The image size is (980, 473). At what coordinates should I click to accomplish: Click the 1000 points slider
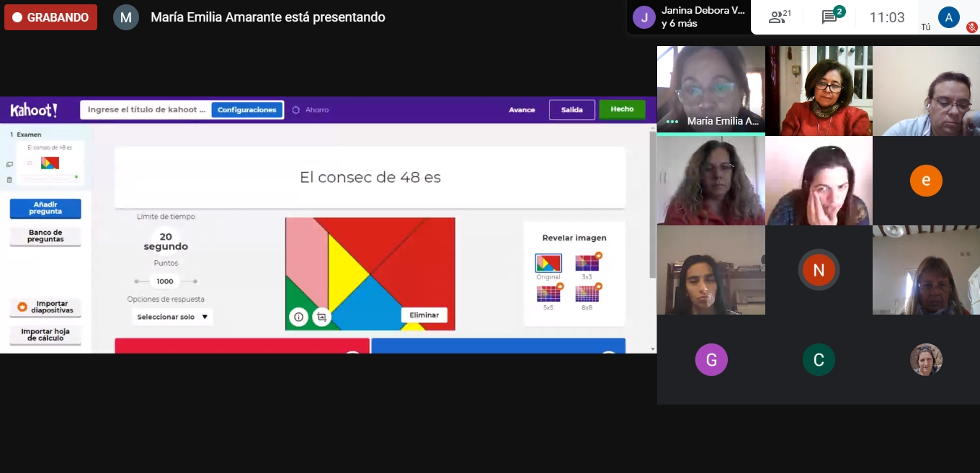[x=165, y=281]
